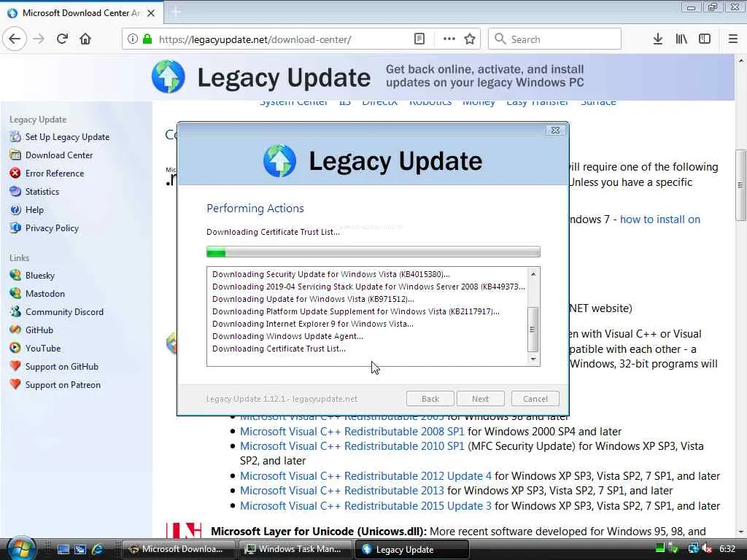Open page actions three-dot menu

coord(449,39)
